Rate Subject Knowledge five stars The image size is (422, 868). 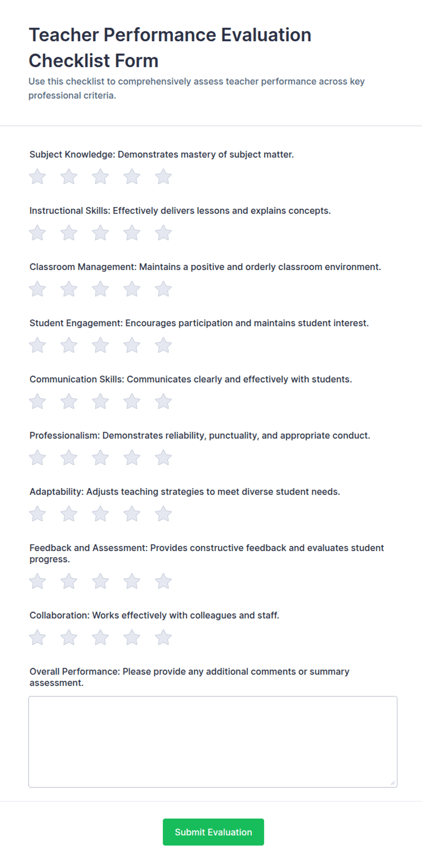[x=163, y=177]
